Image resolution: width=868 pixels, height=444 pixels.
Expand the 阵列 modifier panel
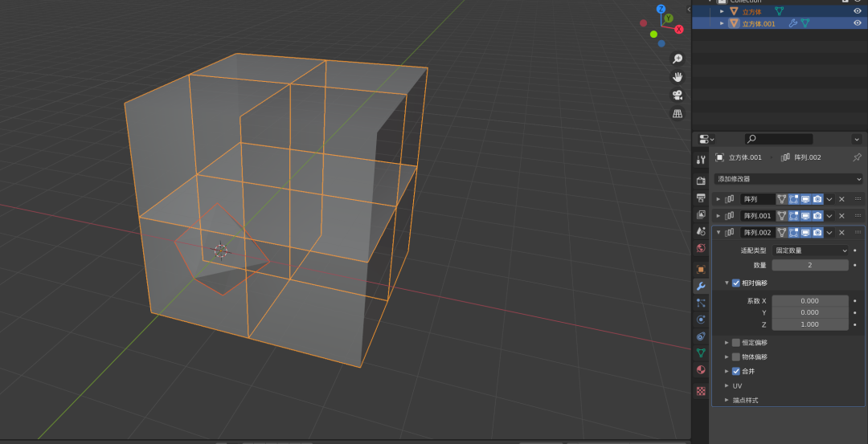click(x=719, y=199)
